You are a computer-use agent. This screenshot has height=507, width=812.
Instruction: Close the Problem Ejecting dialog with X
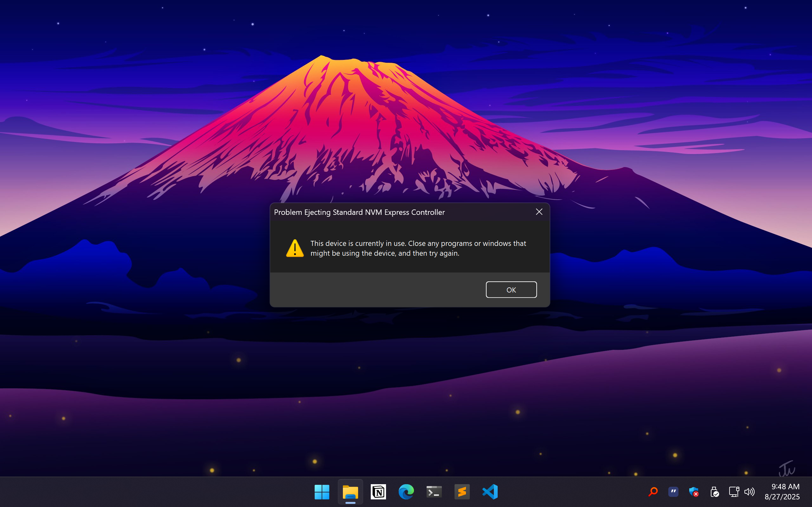(539, 212)
